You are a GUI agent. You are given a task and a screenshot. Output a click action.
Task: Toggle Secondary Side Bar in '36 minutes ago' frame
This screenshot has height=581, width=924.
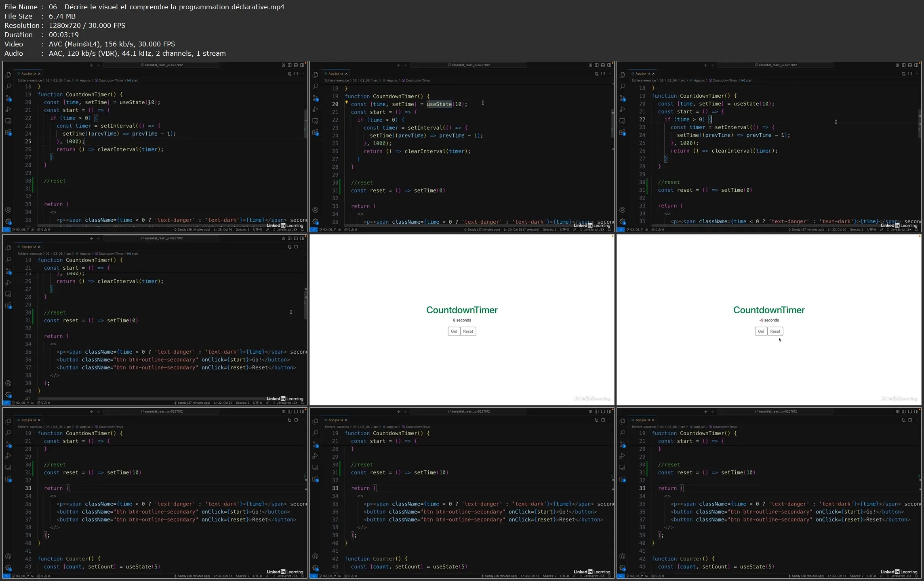point(302,65)
